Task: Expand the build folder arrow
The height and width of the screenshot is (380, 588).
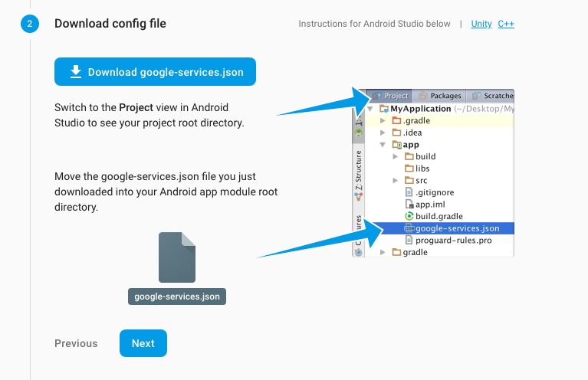Action: click(396, 156)
